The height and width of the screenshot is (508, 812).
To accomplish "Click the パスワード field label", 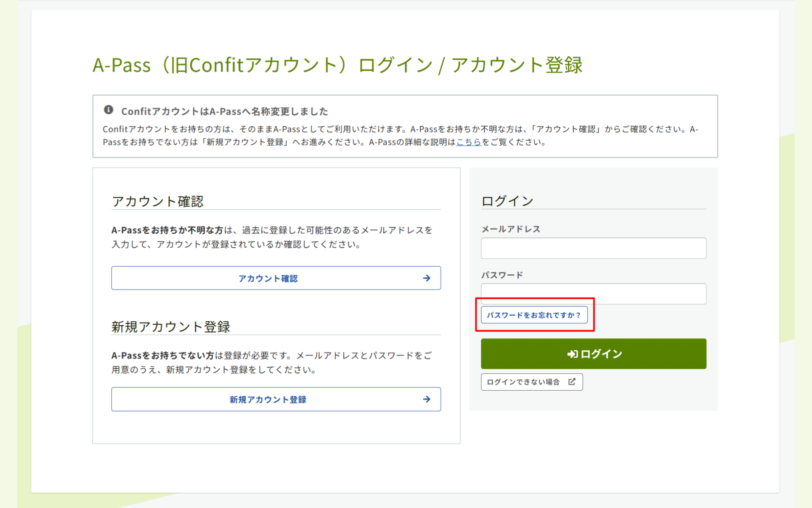I will pos(502,275).
